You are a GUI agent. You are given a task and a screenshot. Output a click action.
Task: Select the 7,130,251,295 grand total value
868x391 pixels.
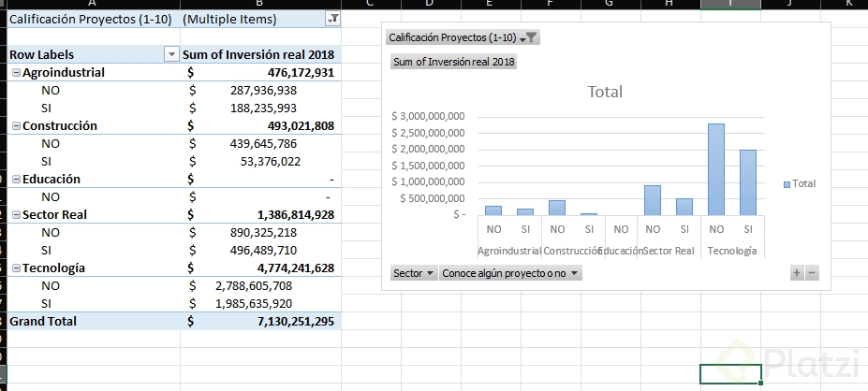point(260,322)
